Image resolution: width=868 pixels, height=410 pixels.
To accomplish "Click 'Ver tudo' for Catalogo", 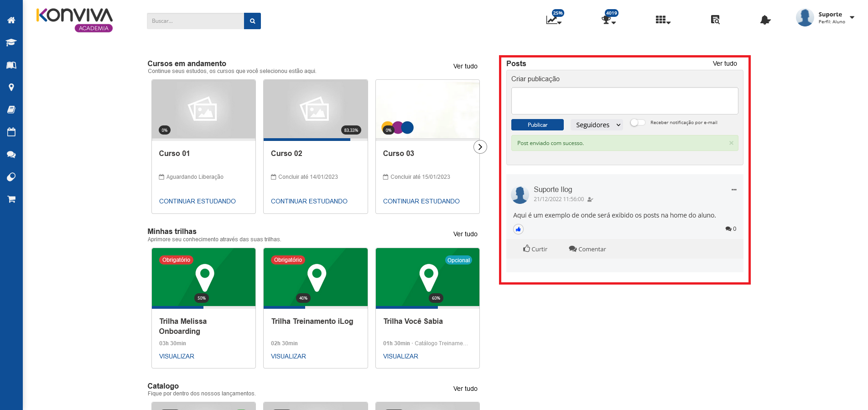I will (x=465, y=389).
